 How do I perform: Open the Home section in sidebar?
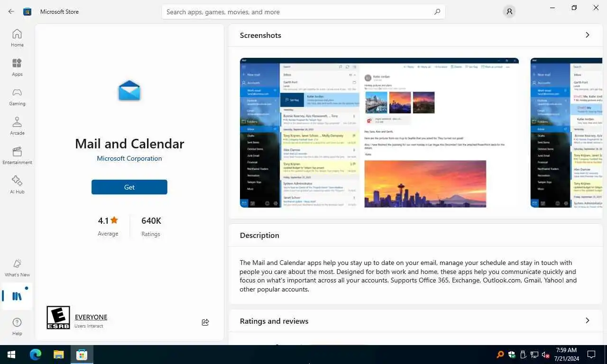(x=17, y=38)
